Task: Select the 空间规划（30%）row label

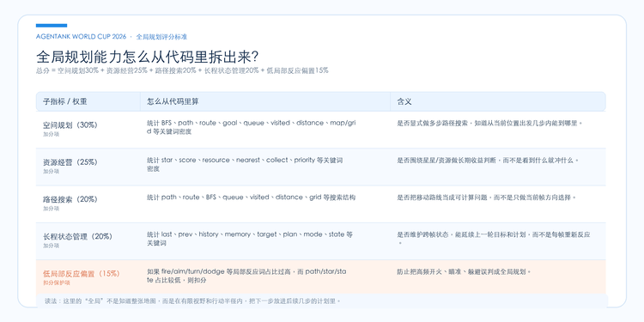Action: (70, 125)
